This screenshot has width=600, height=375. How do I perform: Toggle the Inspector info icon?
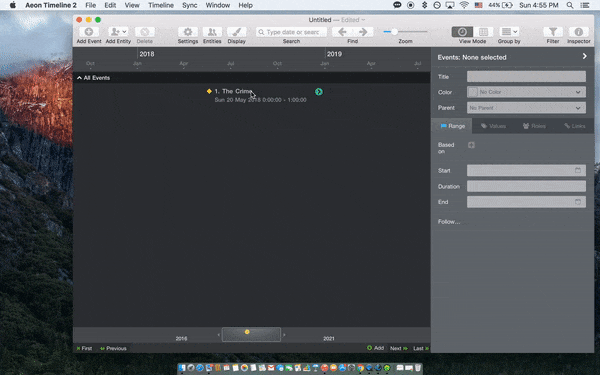(579, 32)
